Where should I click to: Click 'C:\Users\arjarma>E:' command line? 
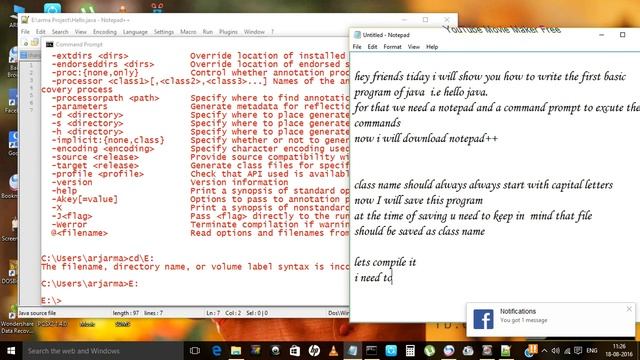pyautogui.click(x=90, y=284)
